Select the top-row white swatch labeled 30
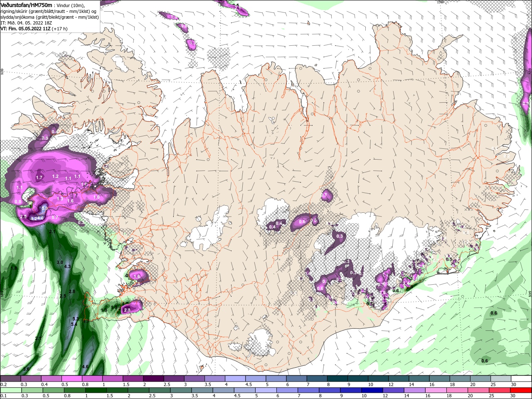532x399 pixels. coord(520,379)
